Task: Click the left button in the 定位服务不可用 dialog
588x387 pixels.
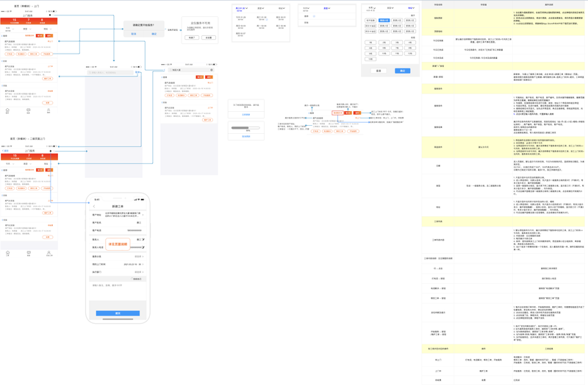Action: point(192,38)
